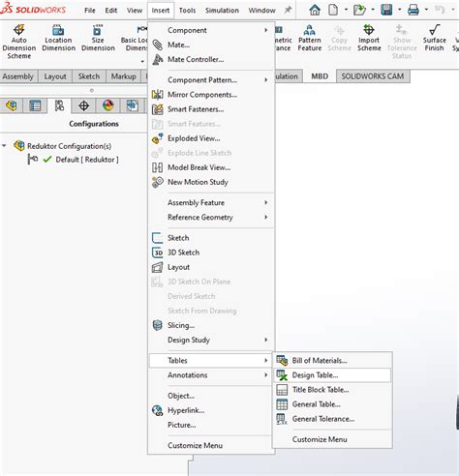Open the Simulation menu
Image resolution: width=459 pixels, height=476 pixels.
click(222, 11)
